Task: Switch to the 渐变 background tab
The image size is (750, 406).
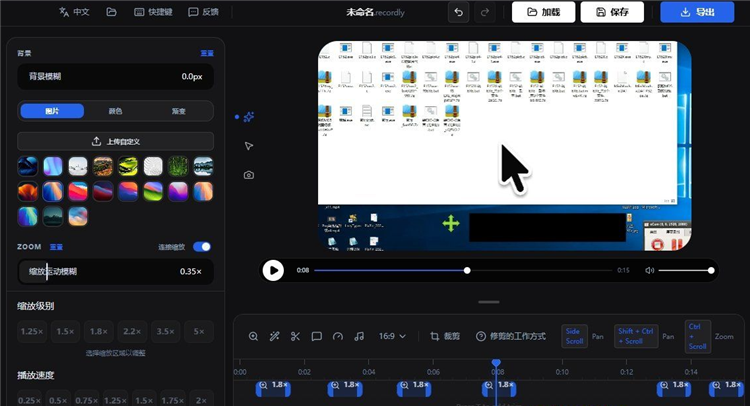Action: click(x=179, y=112)
